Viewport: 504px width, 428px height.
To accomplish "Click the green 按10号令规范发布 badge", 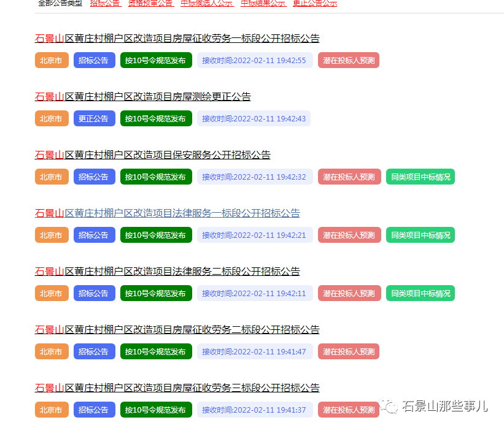I will click(156, 60).
